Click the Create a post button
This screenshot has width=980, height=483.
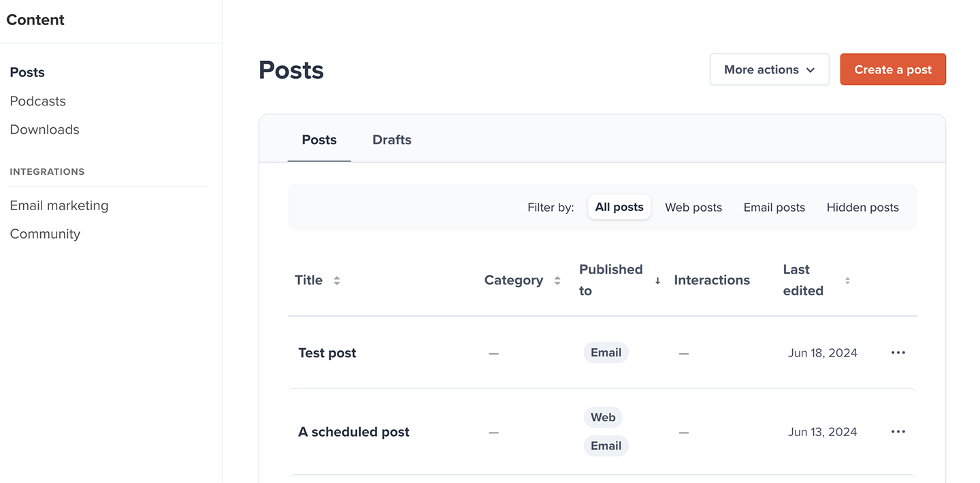(893, 69)
